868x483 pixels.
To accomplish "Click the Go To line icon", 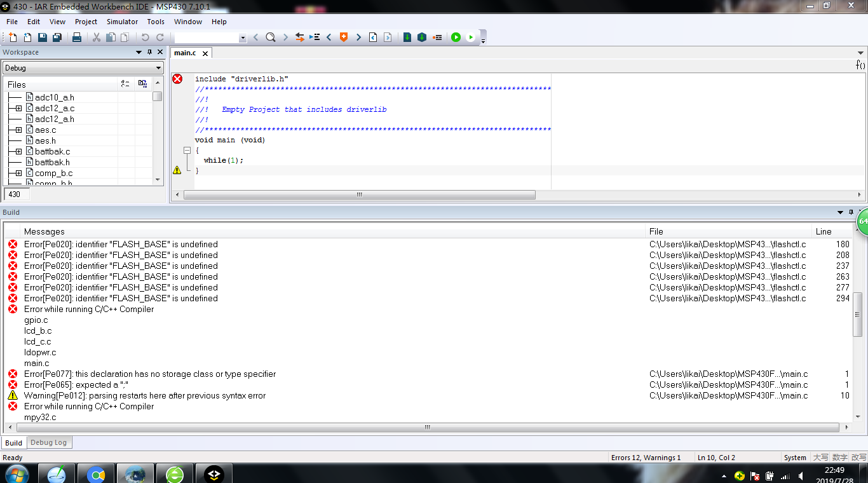I will tap(315, 37).
